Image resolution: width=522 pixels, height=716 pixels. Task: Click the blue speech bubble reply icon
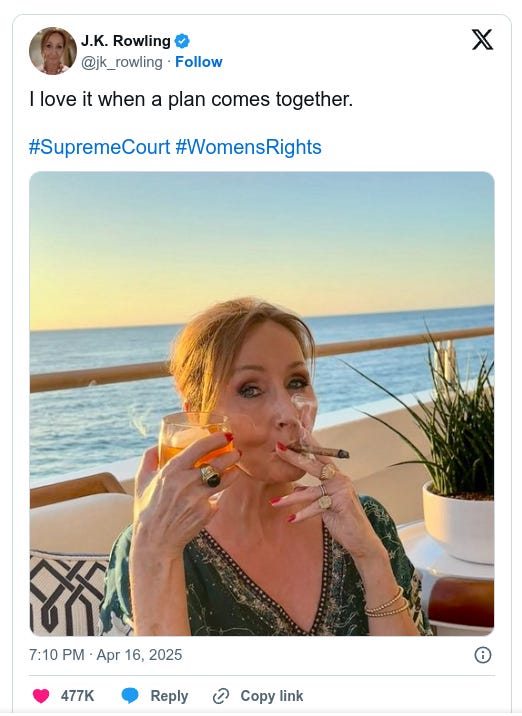pyautogui.click(x=130, y=696)
